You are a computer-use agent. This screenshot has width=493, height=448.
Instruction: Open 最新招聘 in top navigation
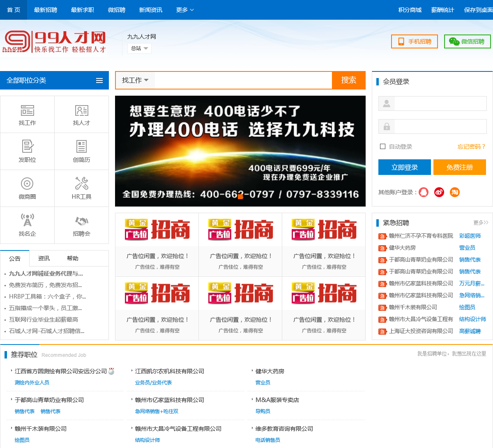[46, 10]
